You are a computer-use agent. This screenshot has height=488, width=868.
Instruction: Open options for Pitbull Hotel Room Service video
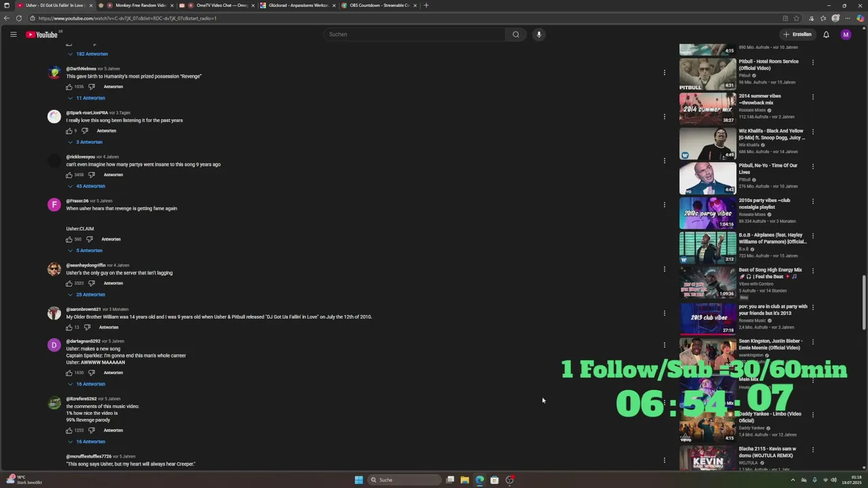[x=812, y=62]
